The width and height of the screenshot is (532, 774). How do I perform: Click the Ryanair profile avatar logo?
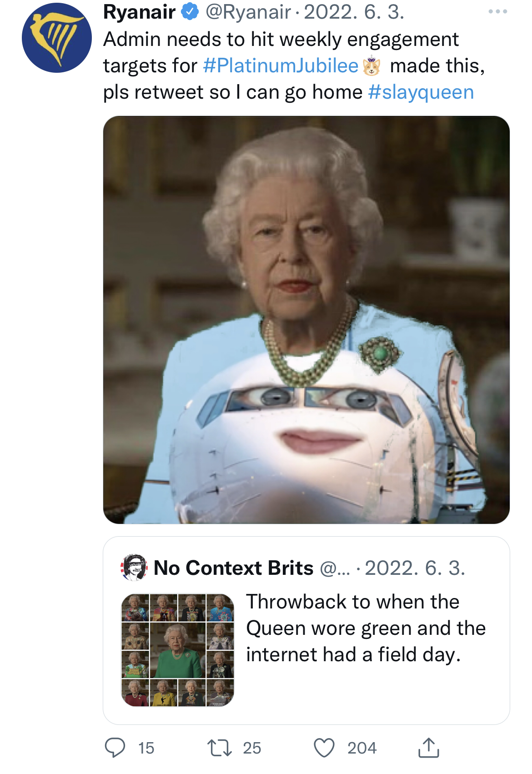(x=57, y=38)
